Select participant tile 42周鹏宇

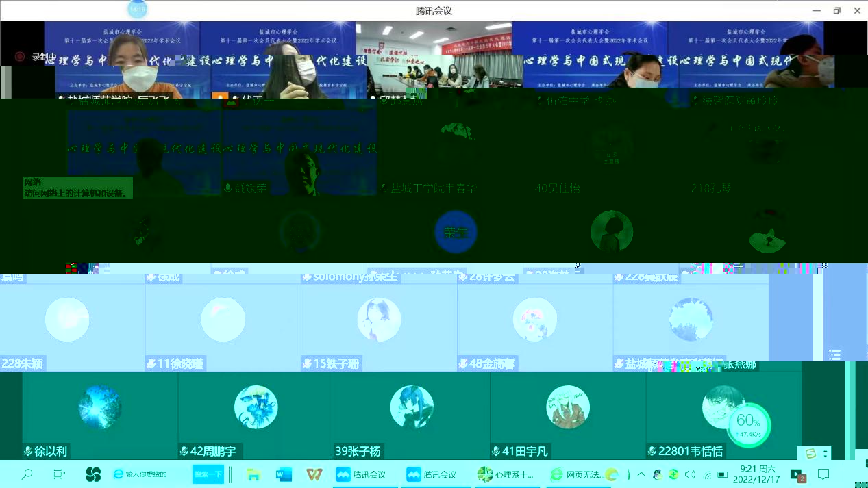coord(256,415)
